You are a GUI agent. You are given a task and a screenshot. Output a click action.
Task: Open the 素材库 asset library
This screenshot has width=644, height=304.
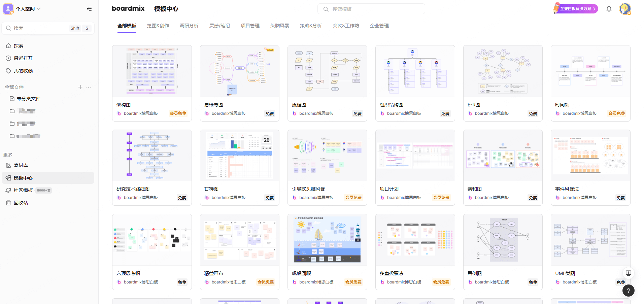click(x=21, y=165)
